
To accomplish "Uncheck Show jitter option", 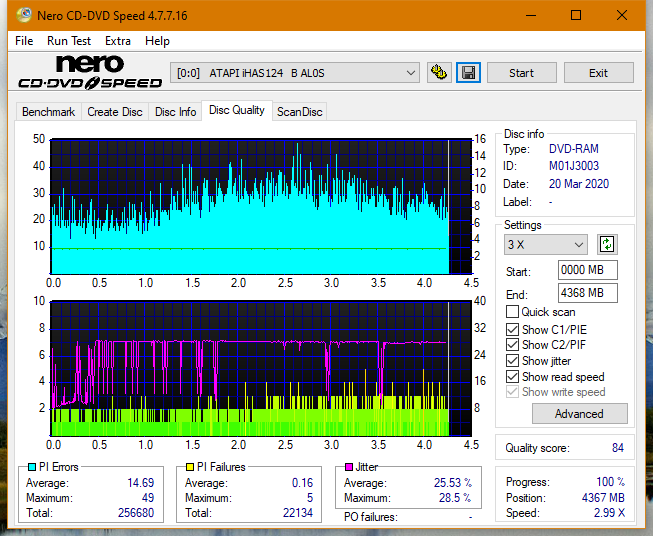I will pyautogui.click(x=512, y=361).
